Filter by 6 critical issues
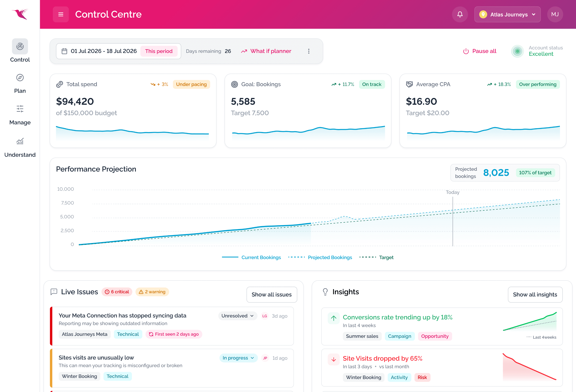Image resolution: width=576 pixels, height=392 pixels. click(x=117, y=292)
